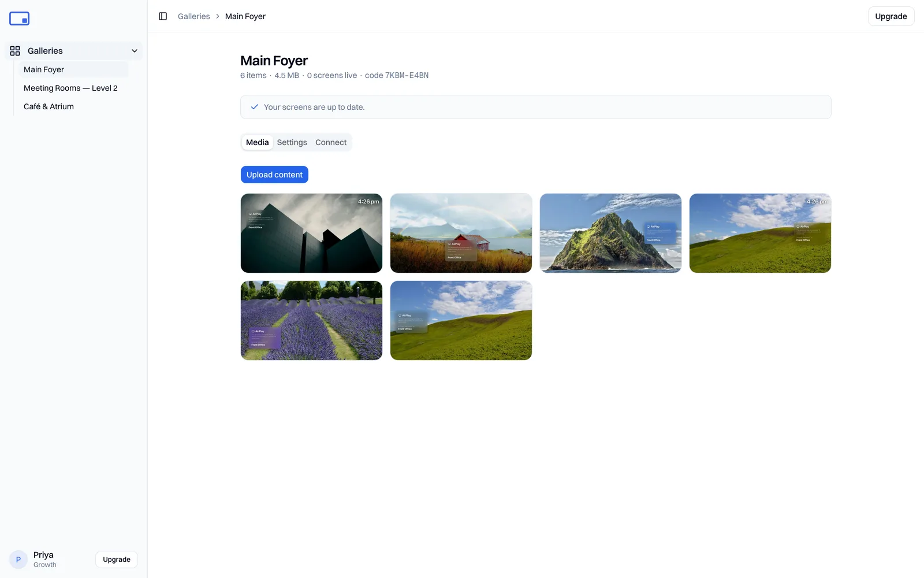Switch to the Connect tab
Image resolution: width=924 pixels, height=578 pixels.
[331, 142]
